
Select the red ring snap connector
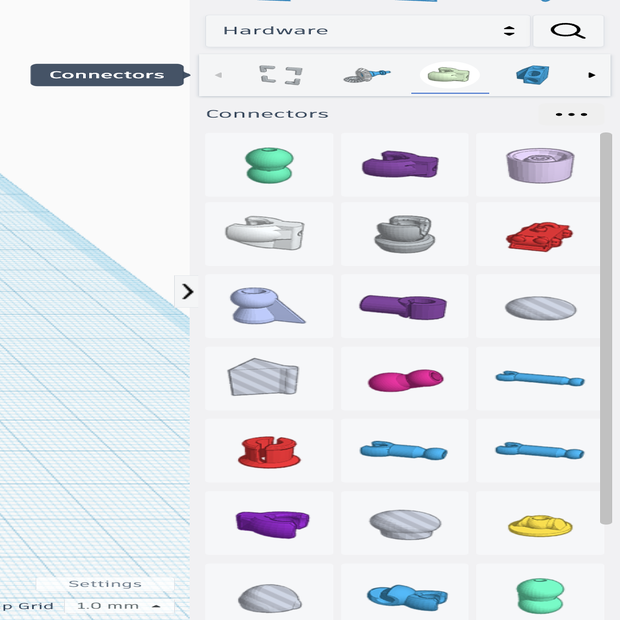pyautogui.click(x=268, y=450)
